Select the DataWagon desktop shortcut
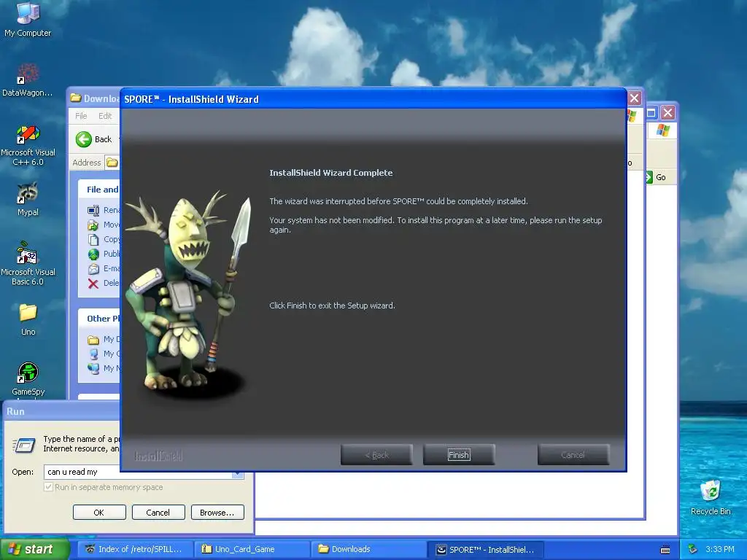The width and height of the screenshot is (747, 560). click(x=28, y=80)
